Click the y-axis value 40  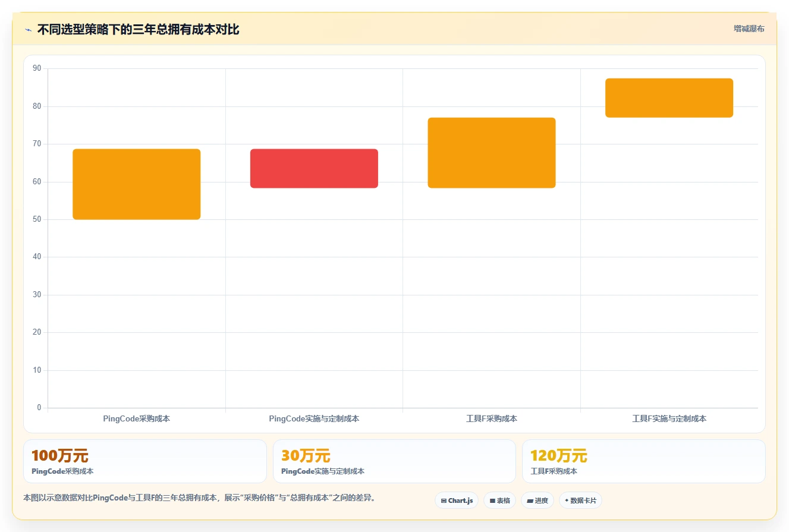click(37, 257)
